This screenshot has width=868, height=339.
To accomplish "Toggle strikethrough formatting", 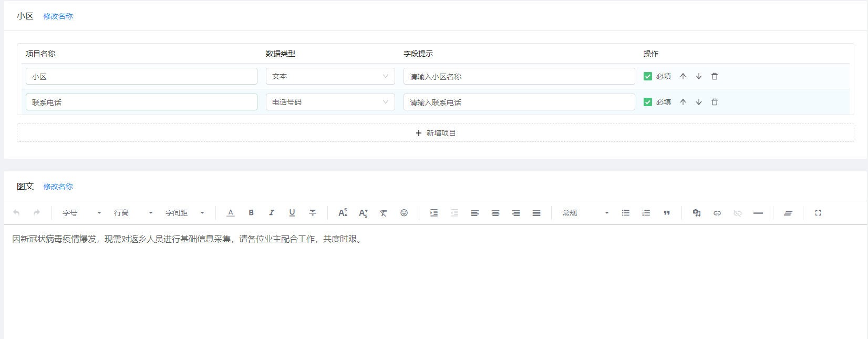I will coord(313,213).
